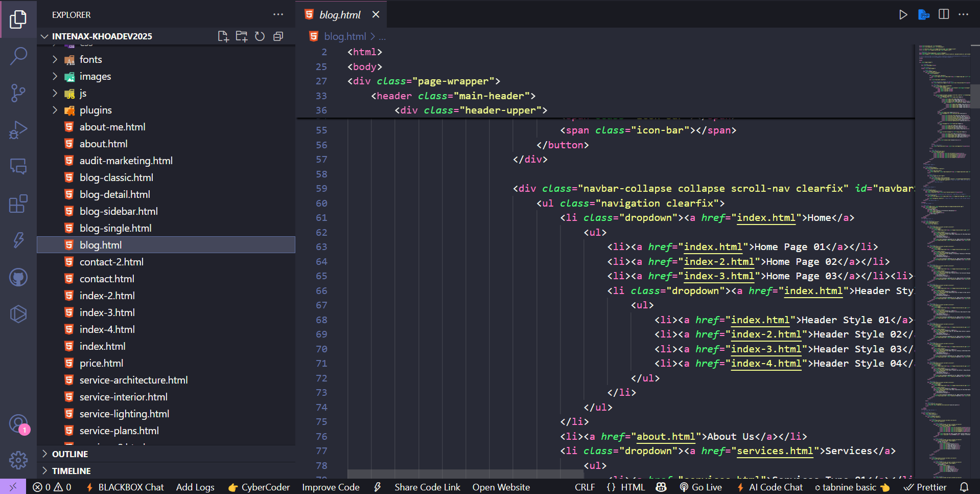Open explorer views and more actions menu
Image resolution: width=980 pixels, height=494 pixels.
pyautogui.click(x=278, y=14)
